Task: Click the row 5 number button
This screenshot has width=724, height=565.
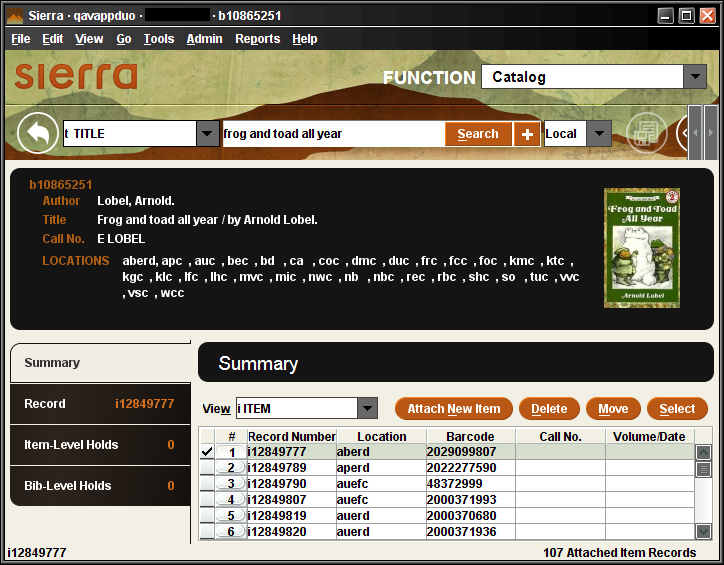Action: pyautogui.click(x=231, y=516)
